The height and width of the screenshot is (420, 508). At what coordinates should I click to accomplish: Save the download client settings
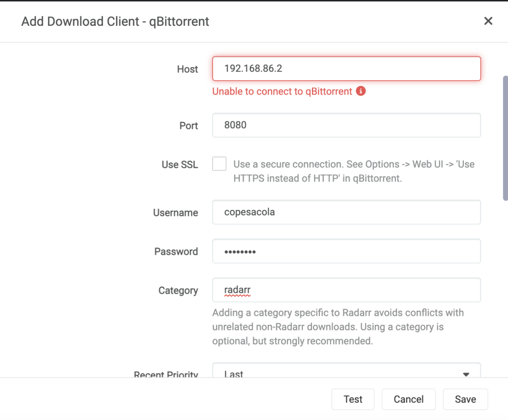point(465,399)
